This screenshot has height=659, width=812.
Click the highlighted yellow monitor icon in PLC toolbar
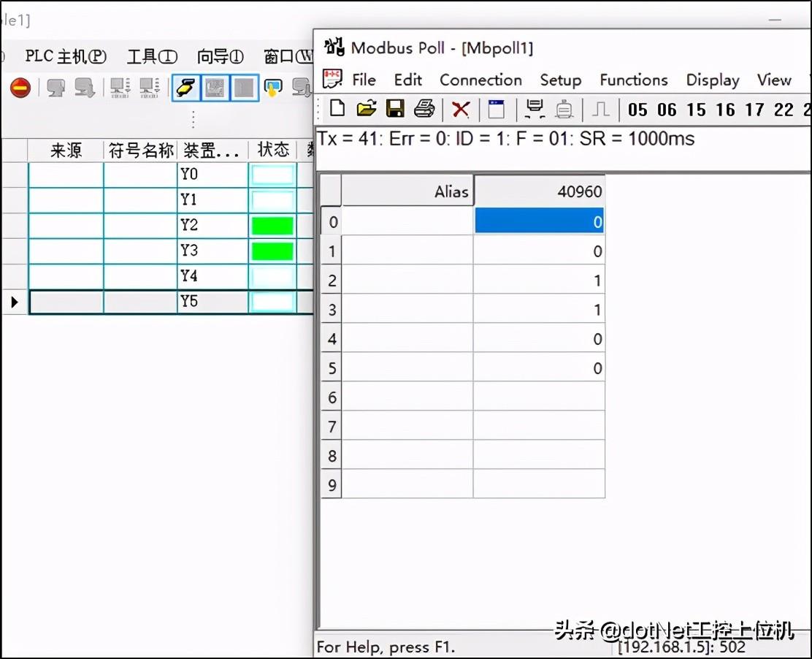pos(185,88)
